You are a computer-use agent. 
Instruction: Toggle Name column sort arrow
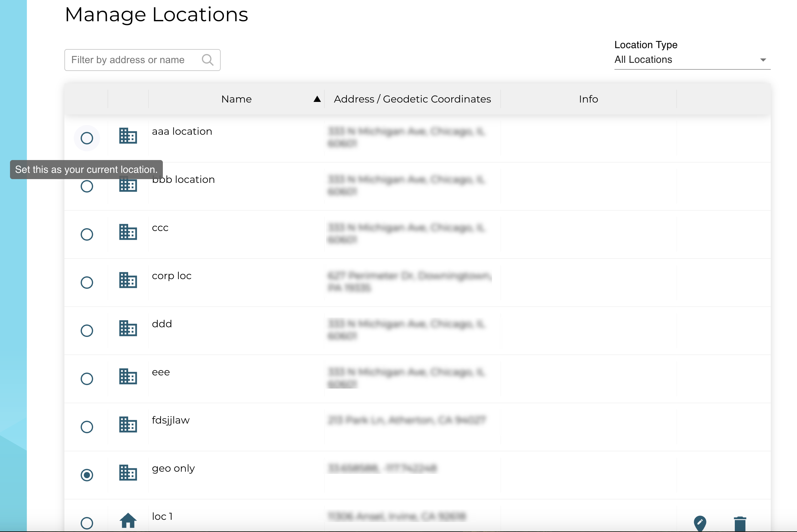[x=317, y=99]
